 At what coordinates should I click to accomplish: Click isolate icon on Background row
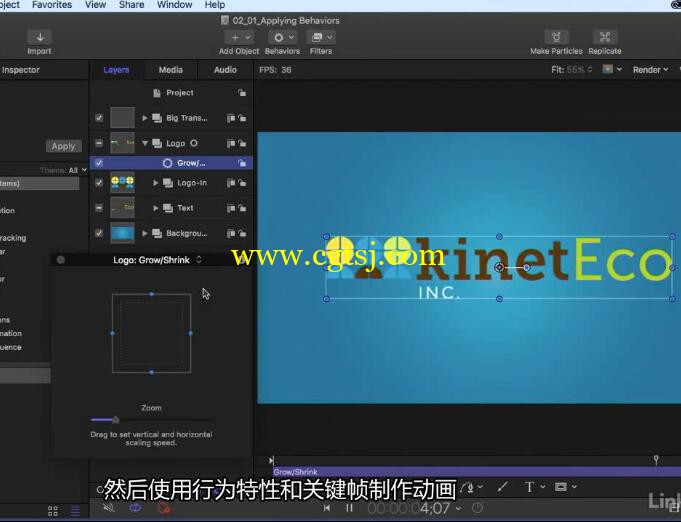coord(231,234)
